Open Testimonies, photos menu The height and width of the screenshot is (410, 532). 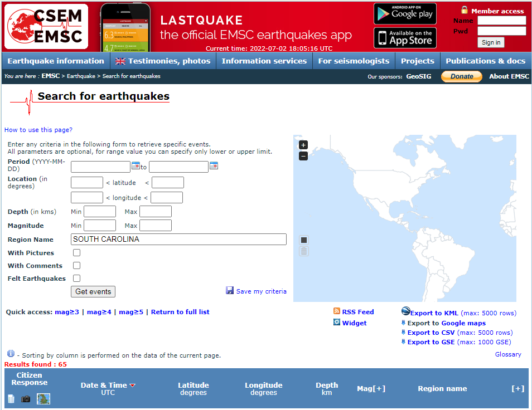[163, 61]
